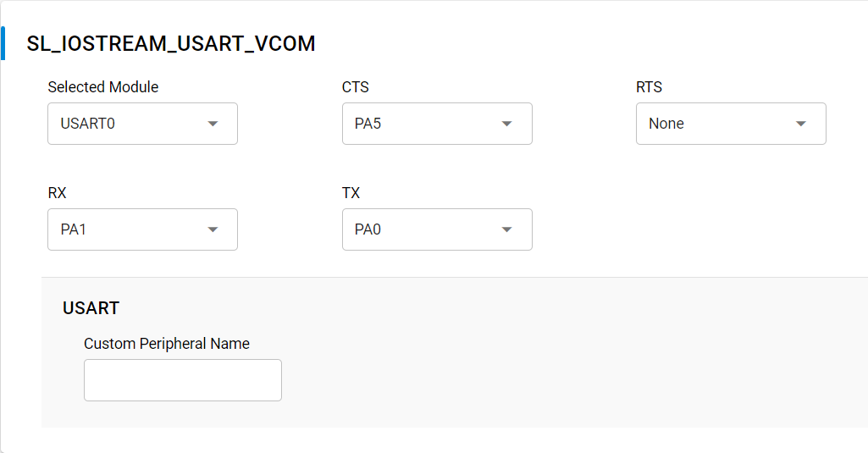Click the RTS dropdown arrow icon
Viewport: 868px width, 453px height.
pyautogui.click(x=800, y=124)
